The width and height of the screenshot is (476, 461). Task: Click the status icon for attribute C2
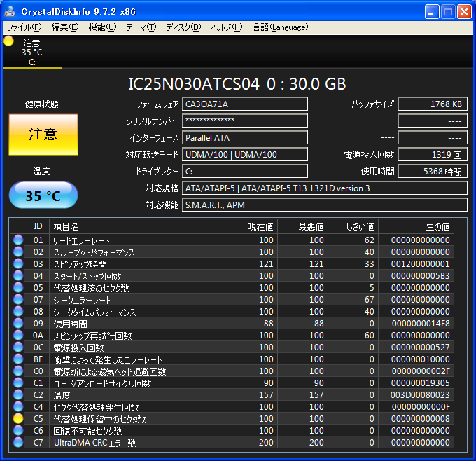[18, 394]
